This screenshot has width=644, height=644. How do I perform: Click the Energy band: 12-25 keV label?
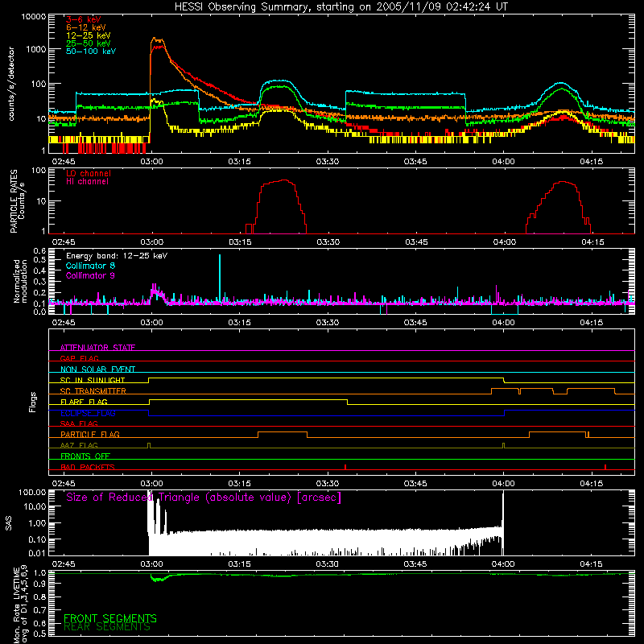(117, 256)
